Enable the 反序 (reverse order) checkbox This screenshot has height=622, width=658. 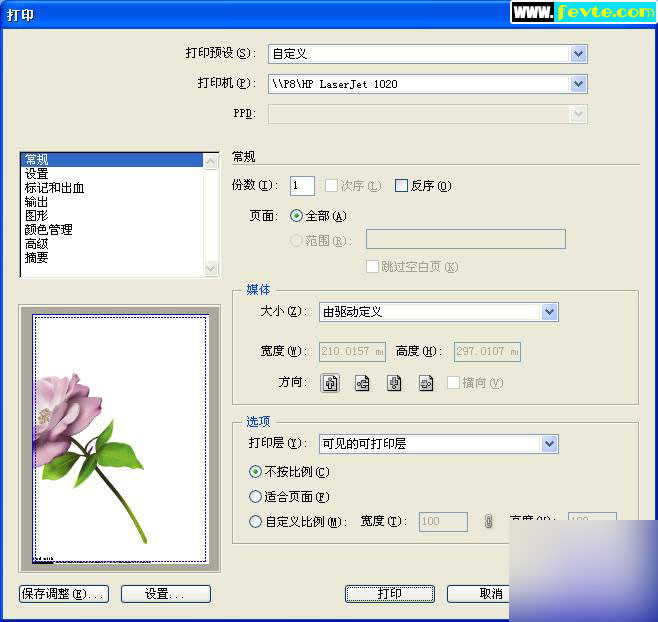click(x=402, y=185)
